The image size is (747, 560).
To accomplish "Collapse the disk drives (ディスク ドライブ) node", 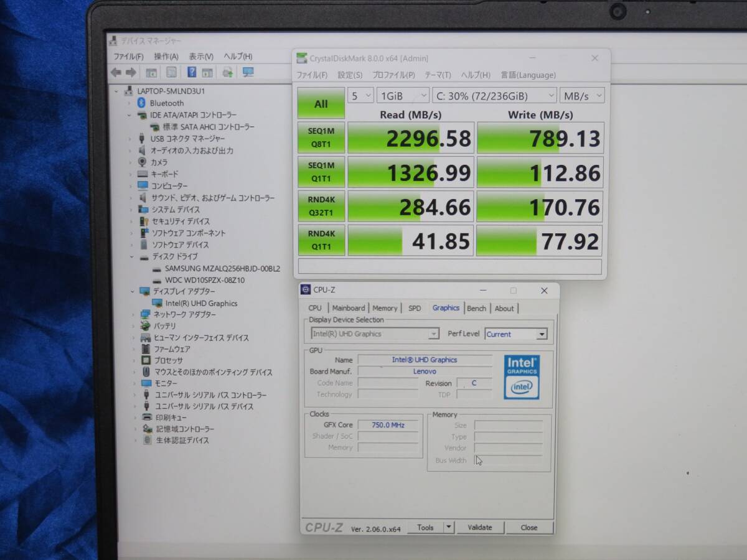I will [132, 256].
